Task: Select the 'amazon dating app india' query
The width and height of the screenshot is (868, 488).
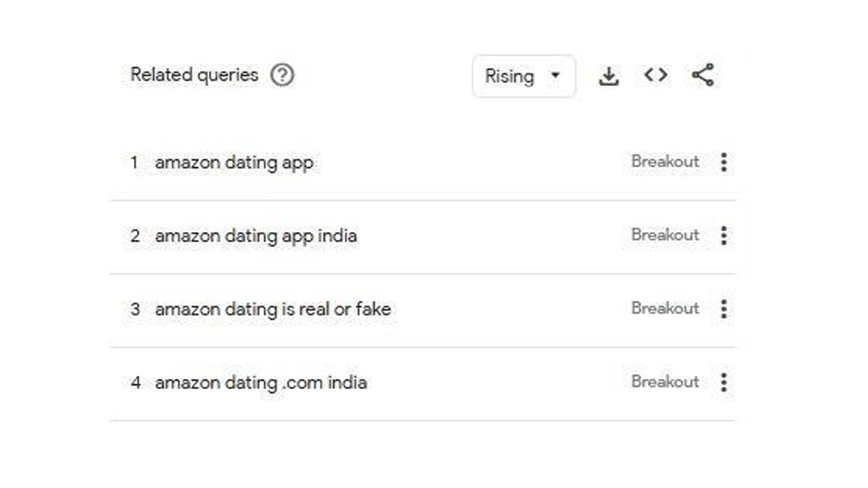Action: click(x=255, y=236)
